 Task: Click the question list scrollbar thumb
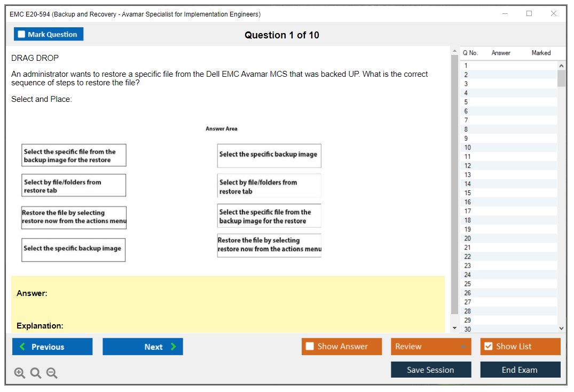[x=561, y=78]
